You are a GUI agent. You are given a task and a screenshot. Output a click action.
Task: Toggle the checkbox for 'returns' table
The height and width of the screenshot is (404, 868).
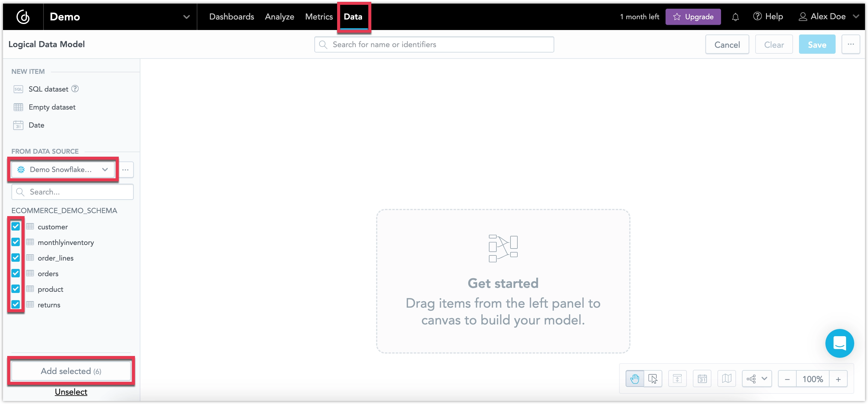pos(16,304)
